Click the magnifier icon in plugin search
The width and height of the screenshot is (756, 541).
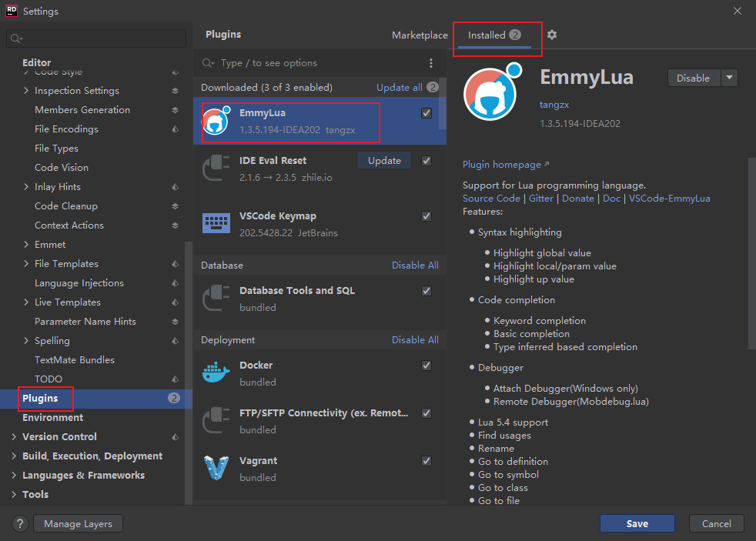(208, 63)
